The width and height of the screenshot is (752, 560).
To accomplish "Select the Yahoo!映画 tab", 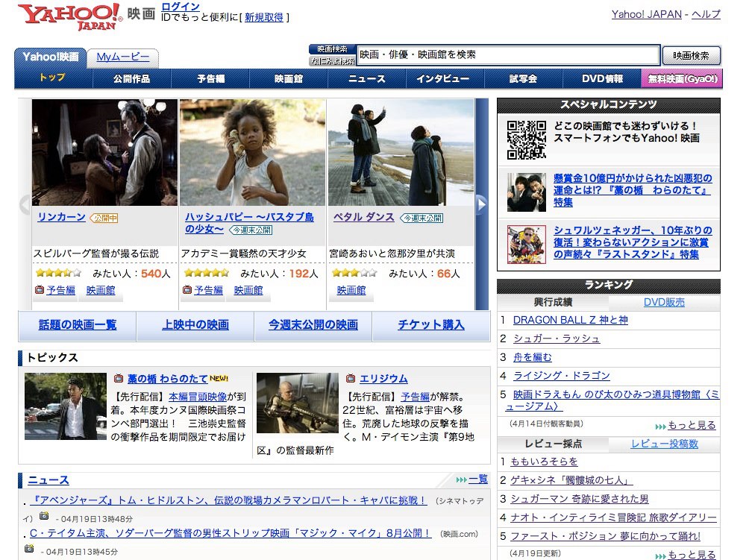I will click(x=51, y=57).
